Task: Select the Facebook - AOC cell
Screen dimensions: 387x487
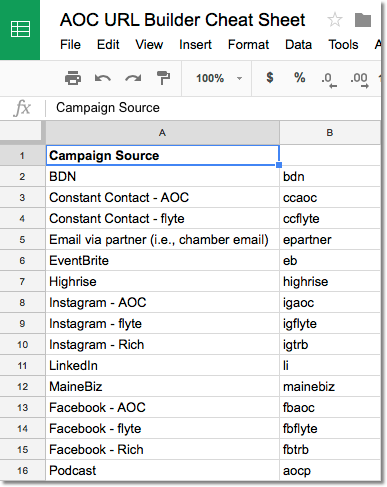Action: [162, 407]
